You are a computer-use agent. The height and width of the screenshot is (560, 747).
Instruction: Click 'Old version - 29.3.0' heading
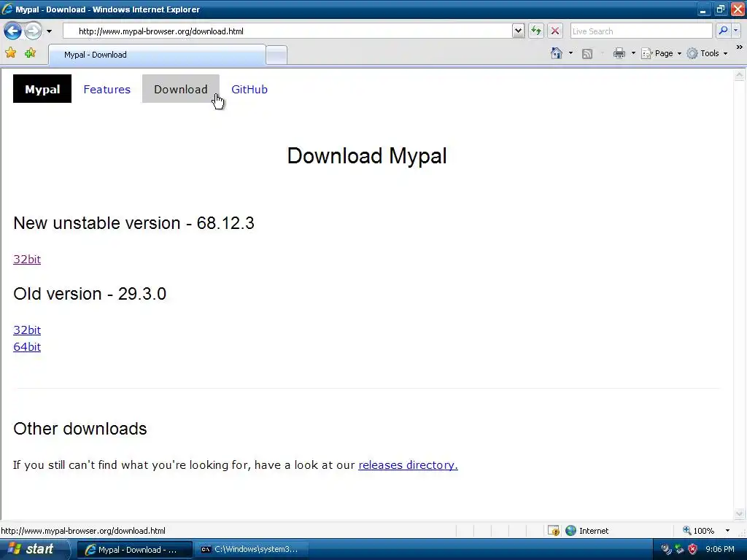90,294
